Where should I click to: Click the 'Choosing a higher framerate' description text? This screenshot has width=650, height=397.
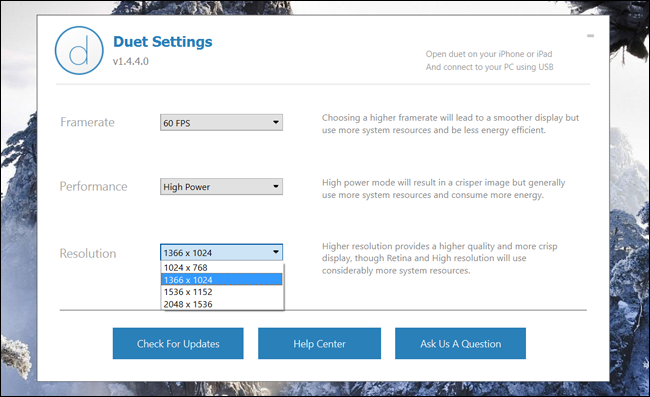tap(450, 124)
